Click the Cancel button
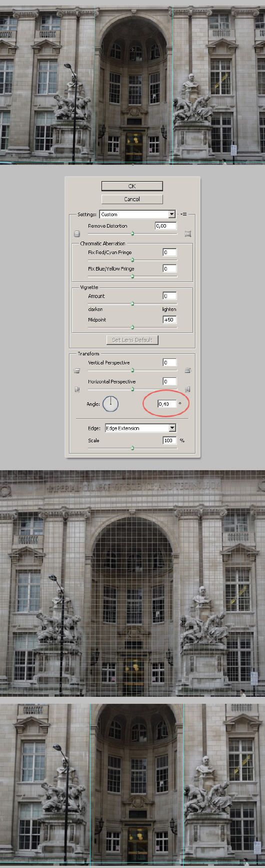265x868 pixels. click(x=132, y=199)
